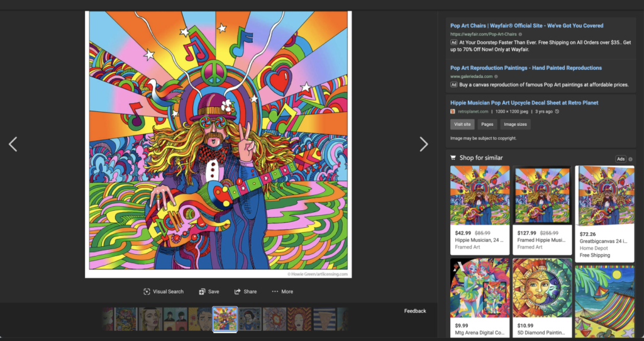Click info icon beside galeriedada.com URL
Viewport: 644px width, 341px height.
(496, 76)
